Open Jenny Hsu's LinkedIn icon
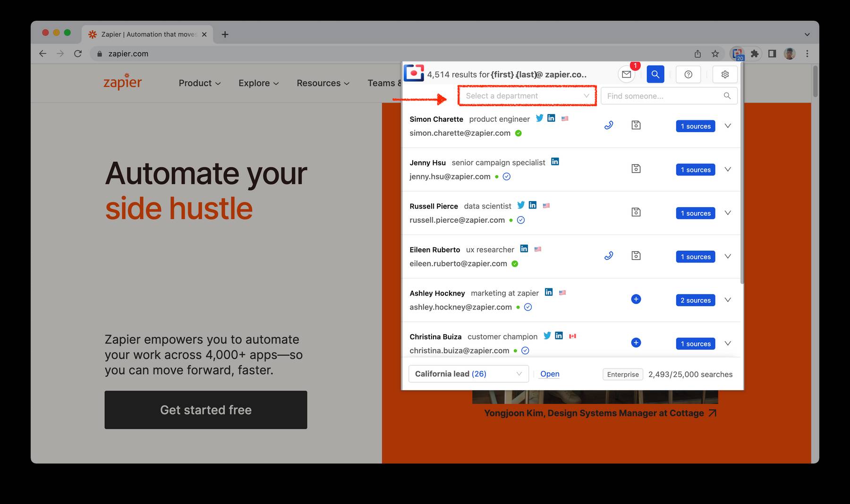The width and height of the screenshot is (850, 504). (x=555, y=161)
